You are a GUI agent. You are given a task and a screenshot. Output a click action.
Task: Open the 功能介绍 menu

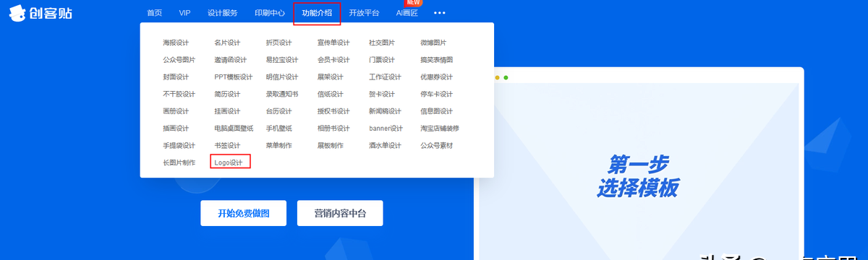pos(317,13)
